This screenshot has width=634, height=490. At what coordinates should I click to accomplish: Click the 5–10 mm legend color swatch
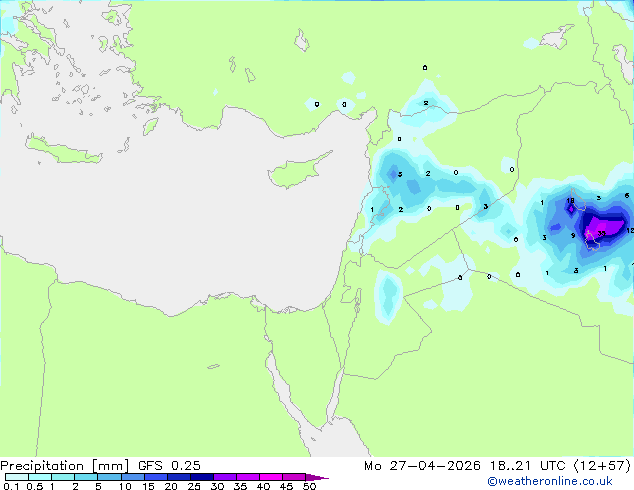click(x=109, y=477)
